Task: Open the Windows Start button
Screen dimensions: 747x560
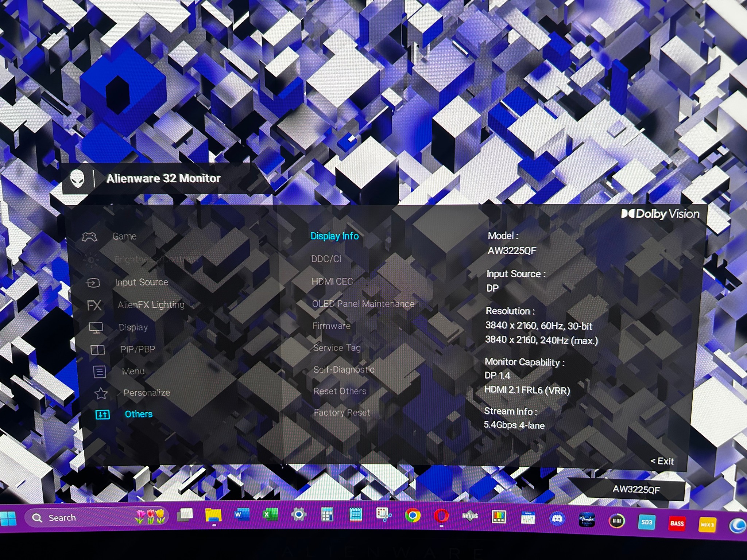Action: [8, 518]
